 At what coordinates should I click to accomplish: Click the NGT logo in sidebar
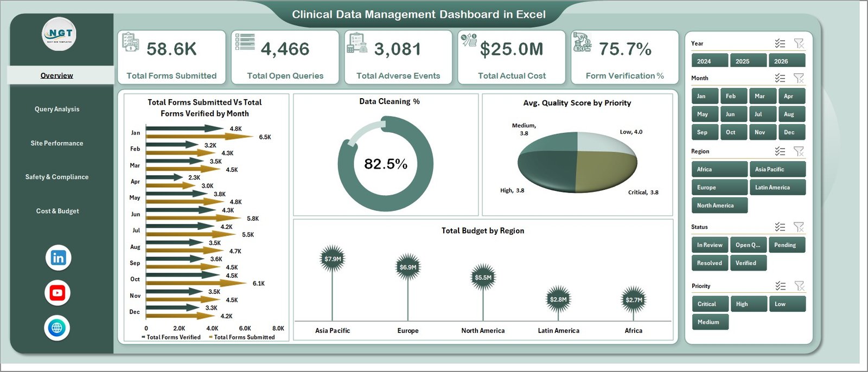(59, 34)
